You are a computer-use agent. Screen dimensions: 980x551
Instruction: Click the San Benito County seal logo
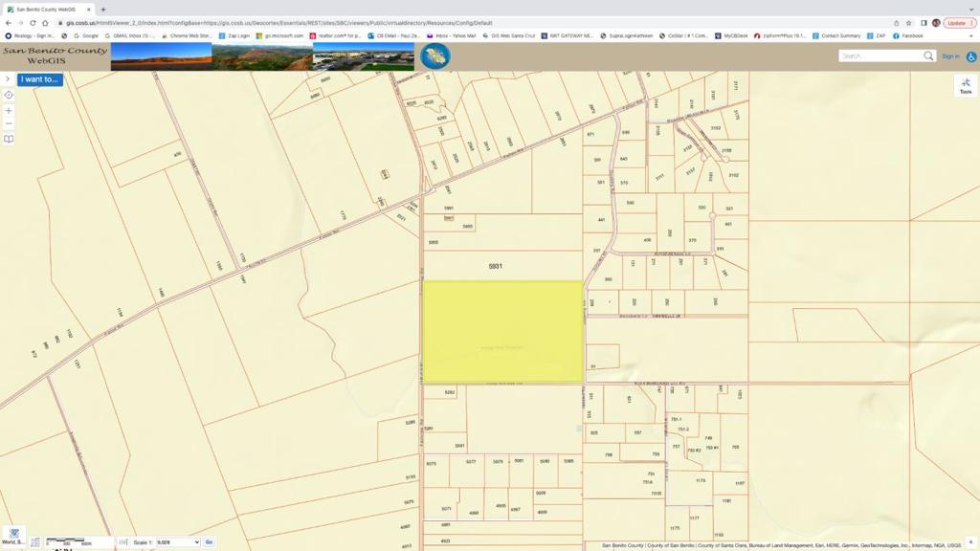[x=435, y=56]
